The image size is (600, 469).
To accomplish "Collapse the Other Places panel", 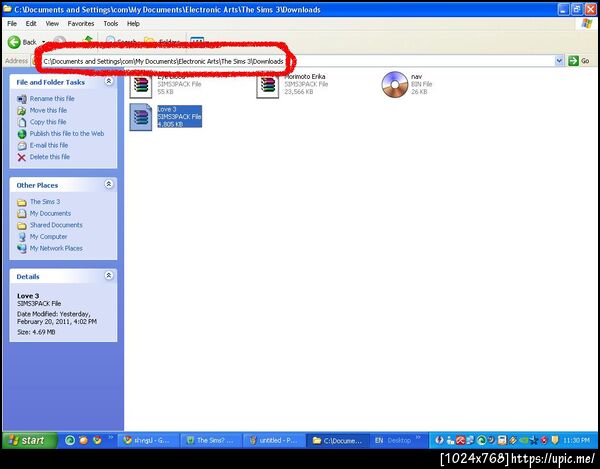I will [109, 184].
